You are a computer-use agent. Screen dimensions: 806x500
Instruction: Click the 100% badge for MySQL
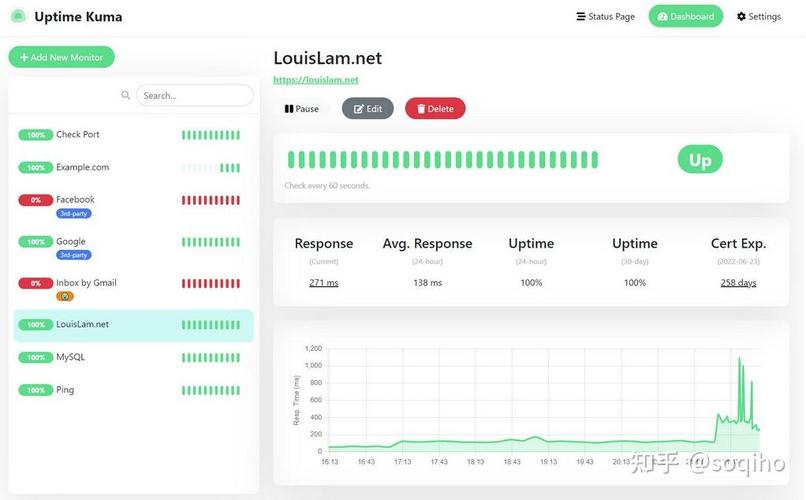pyautogui.click(x=35, y=358)
